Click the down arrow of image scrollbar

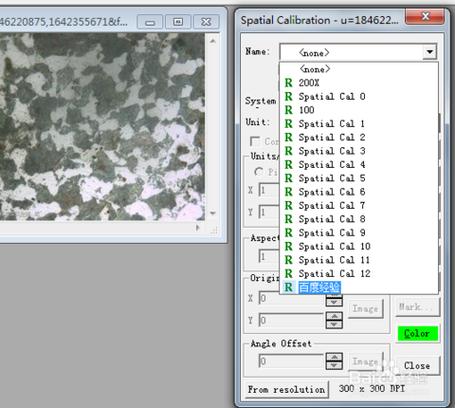[213, 213]
